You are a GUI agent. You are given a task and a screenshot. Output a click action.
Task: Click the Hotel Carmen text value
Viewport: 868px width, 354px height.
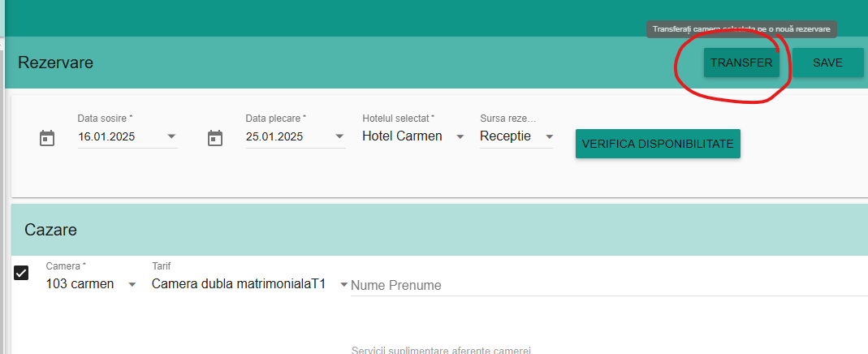(x=402, y=136)
